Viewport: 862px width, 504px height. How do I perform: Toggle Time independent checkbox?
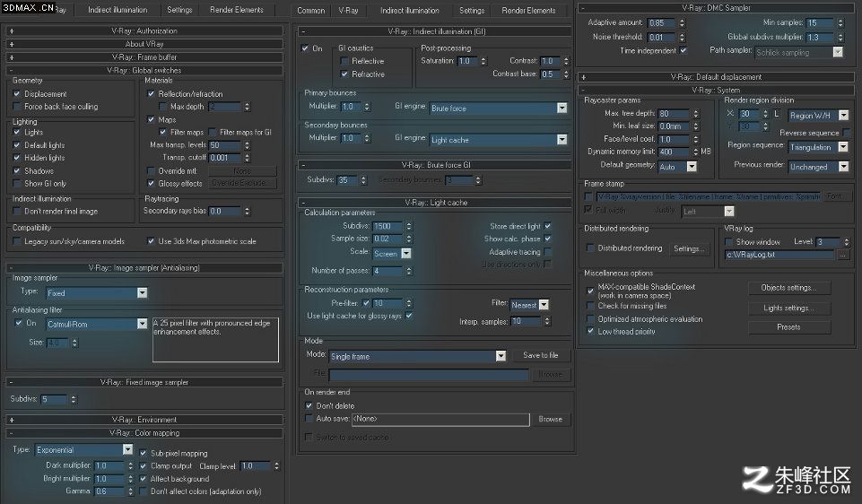click(684, 50)
